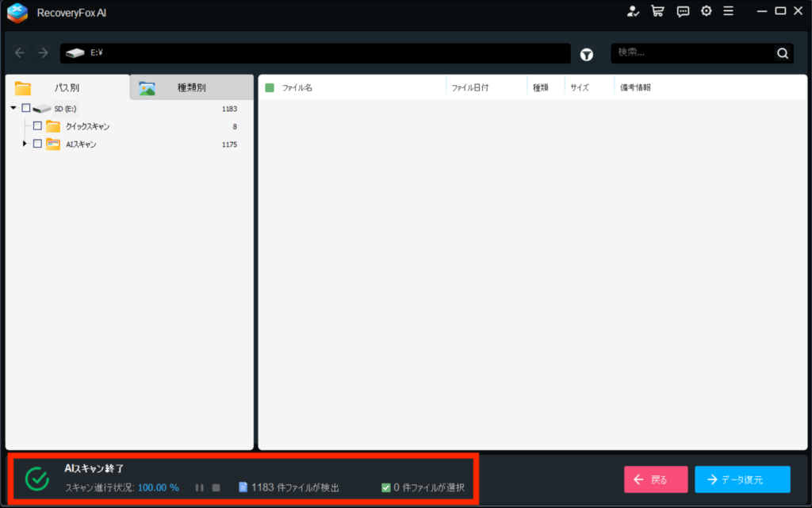812x508 pixels.
Task: Open the hamburger menu icon
Action: pos(728,11)
